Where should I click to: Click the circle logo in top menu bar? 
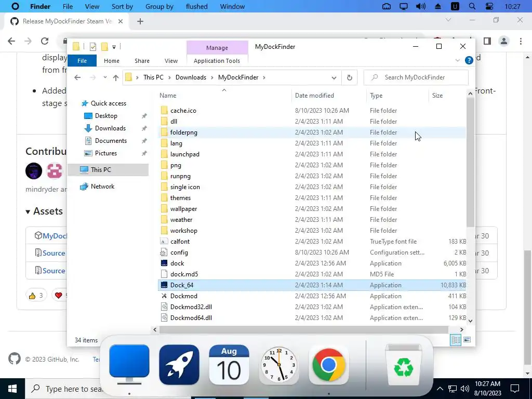(15, 6)
